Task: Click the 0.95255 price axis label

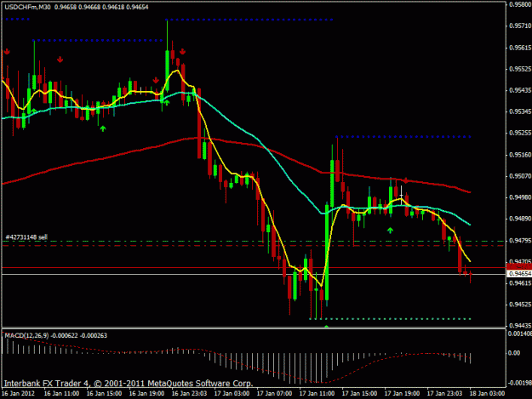Action: click(520, 133)
